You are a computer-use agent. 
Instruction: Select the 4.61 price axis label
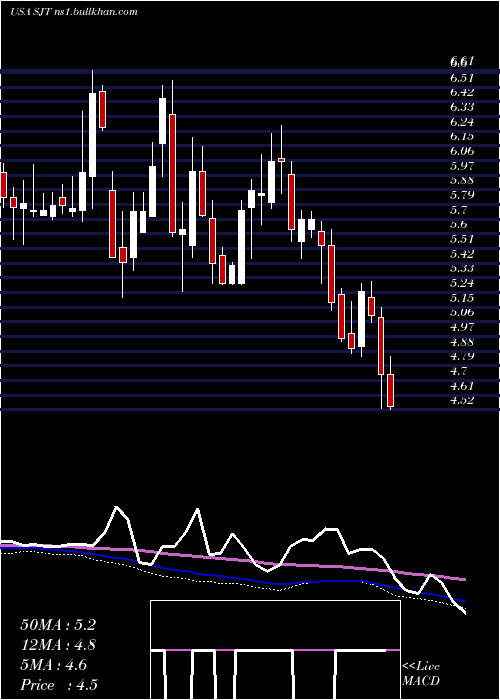click(x=462, y=385)
